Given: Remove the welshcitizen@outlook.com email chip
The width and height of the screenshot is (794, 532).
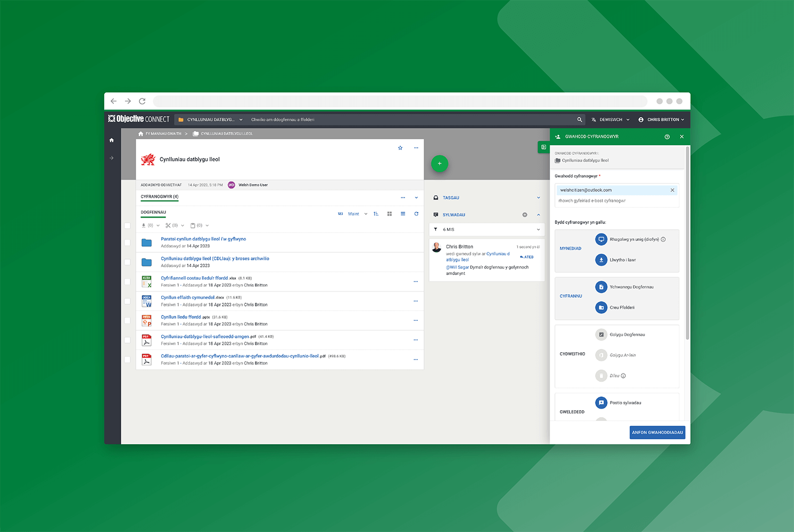Looking at the screenshot, I should pos(672,190).
